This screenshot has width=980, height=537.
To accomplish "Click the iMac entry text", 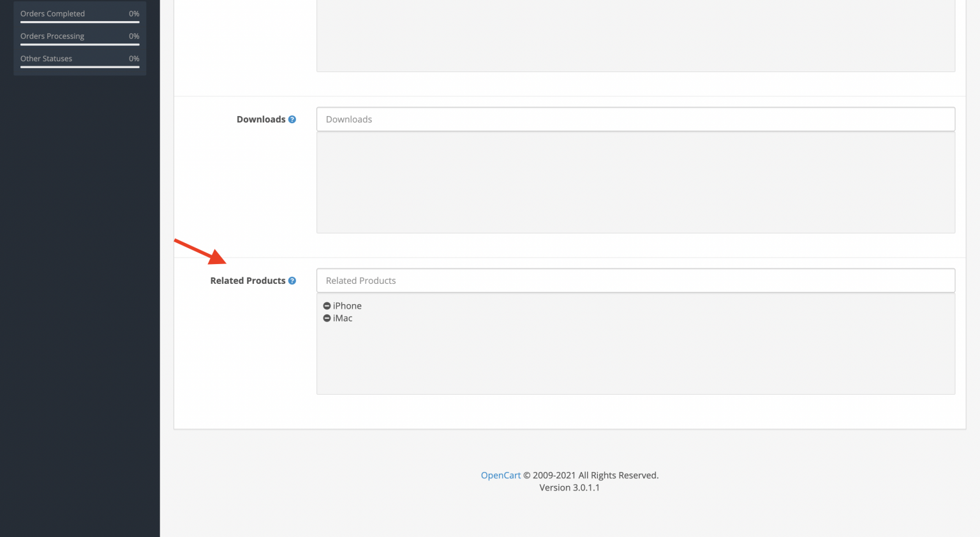I will 343,318.
